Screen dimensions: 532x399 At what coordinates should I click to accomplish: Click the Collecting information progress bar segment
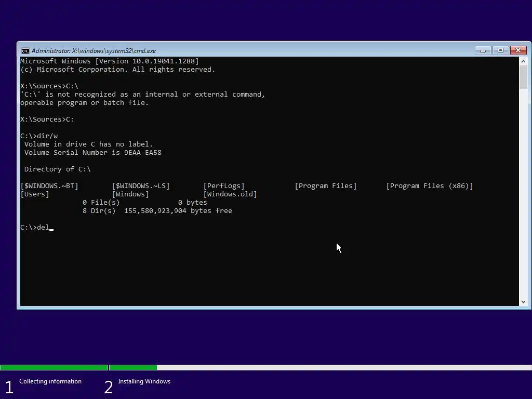pos(54,367)
